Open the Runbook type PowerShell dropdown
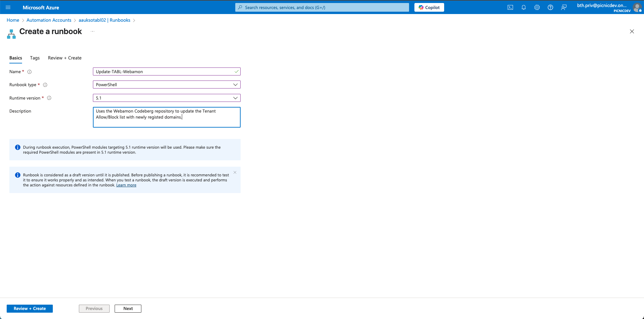644x319 pixels. [x=167, y=85]
